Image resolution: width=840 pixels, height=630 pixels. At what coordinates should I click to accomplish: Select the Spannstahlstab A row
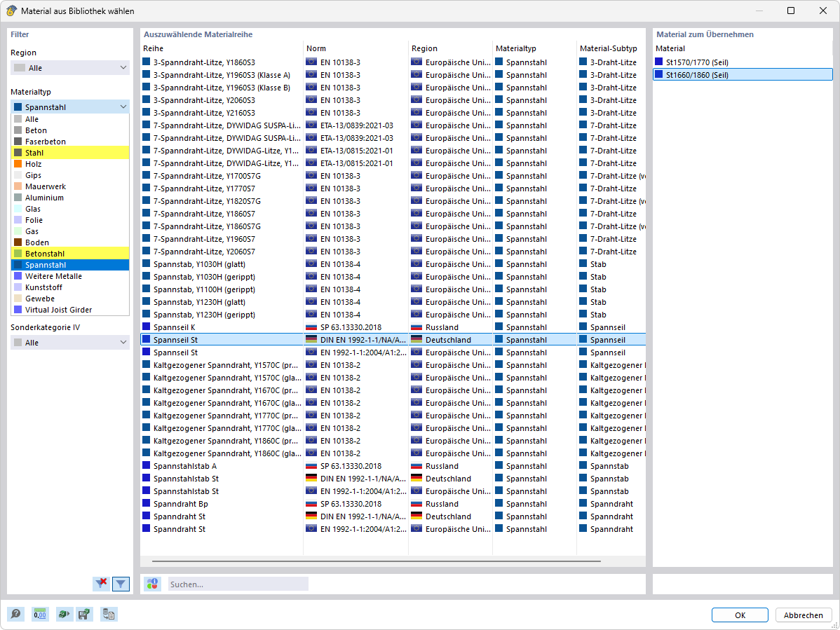(x=393, y=466)
